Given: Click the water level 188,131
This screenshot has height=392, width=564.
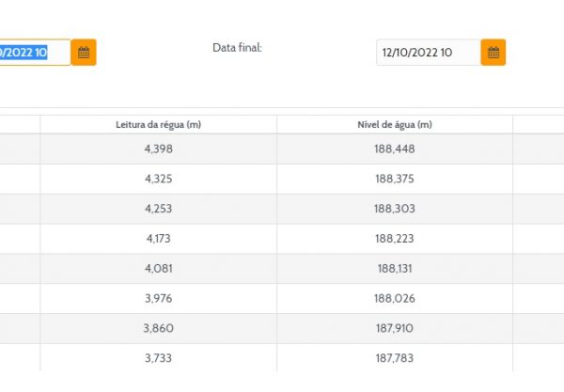Looking at the screenshot, I should (x=394, y=269).
